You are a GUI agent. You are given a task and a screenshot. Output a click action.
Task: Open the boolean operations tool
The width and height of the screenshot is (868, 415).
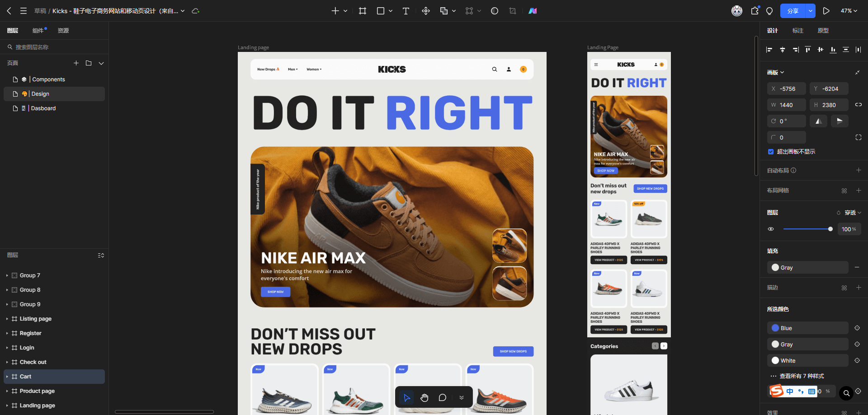click(444, 11)
